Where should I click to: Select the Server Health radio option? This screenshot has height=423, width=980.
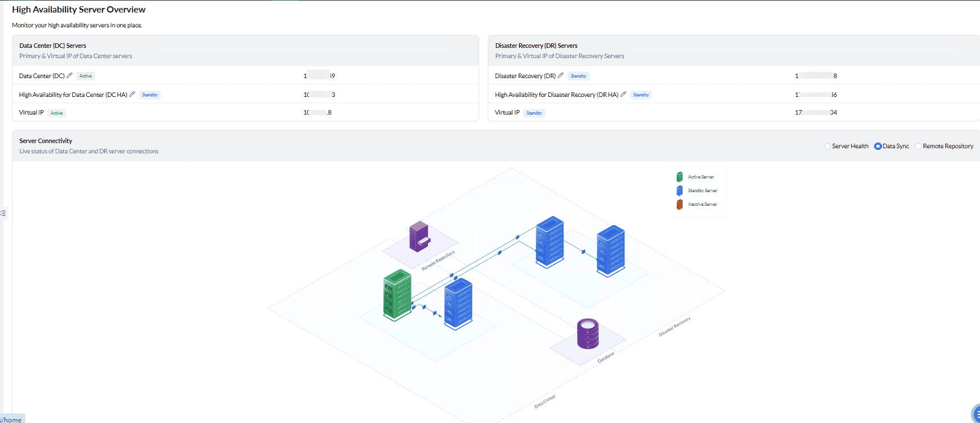click(827, 147)
